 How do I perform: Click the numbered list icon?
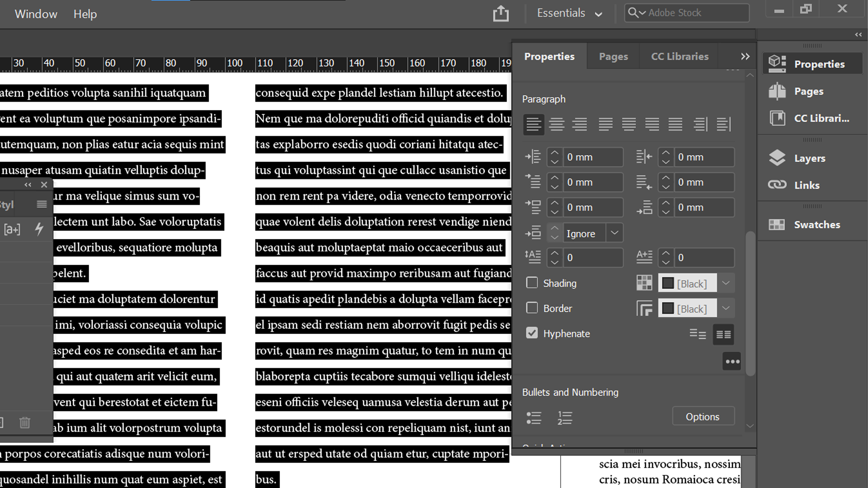click(565, 418)
